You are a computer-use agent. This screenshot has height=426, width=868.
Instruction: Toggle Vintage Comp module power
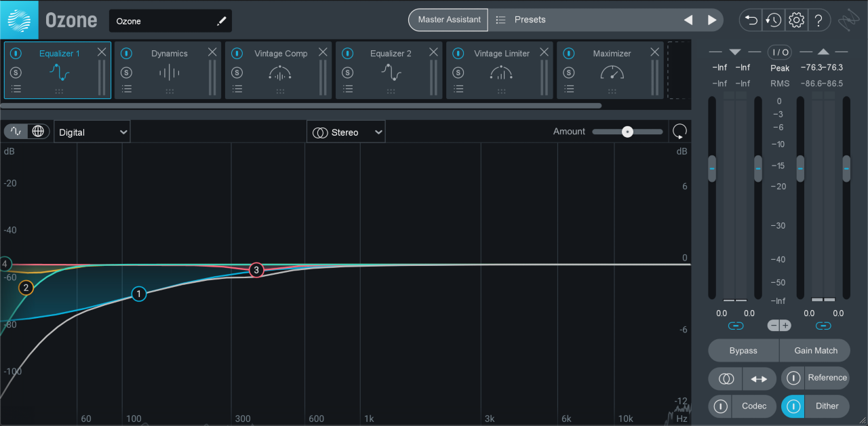pyautogui.click(x=237, y=54)
